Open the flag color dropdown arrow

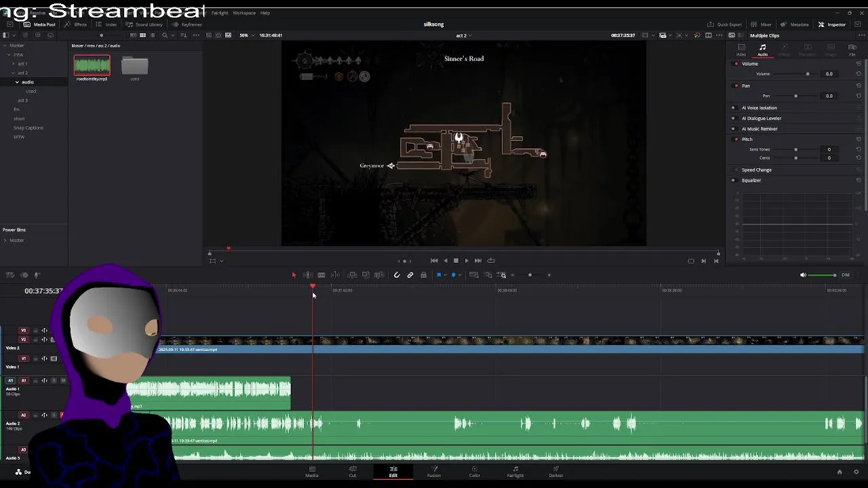[445, 275]
